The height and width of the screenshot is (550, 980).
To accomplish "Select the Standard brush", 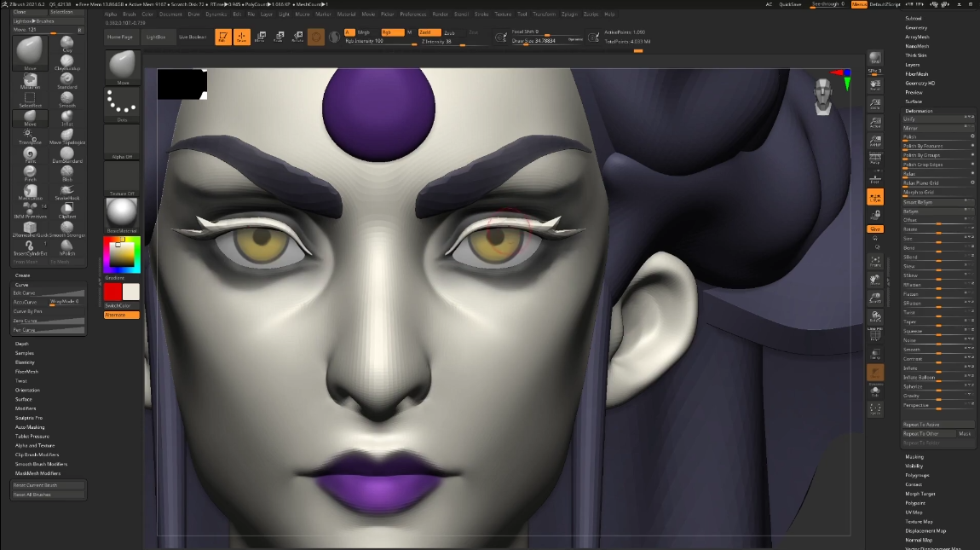I will [x=66, y=81].
